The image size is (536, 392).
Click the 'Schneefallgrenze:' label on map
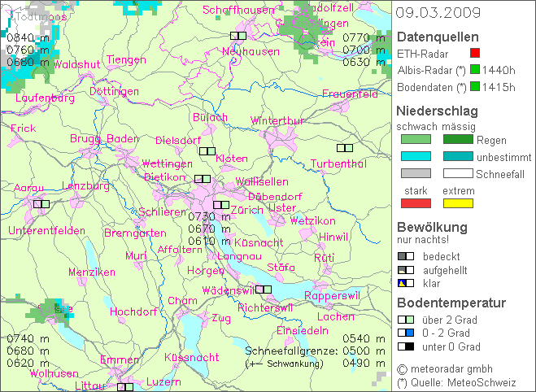point(291,351)
